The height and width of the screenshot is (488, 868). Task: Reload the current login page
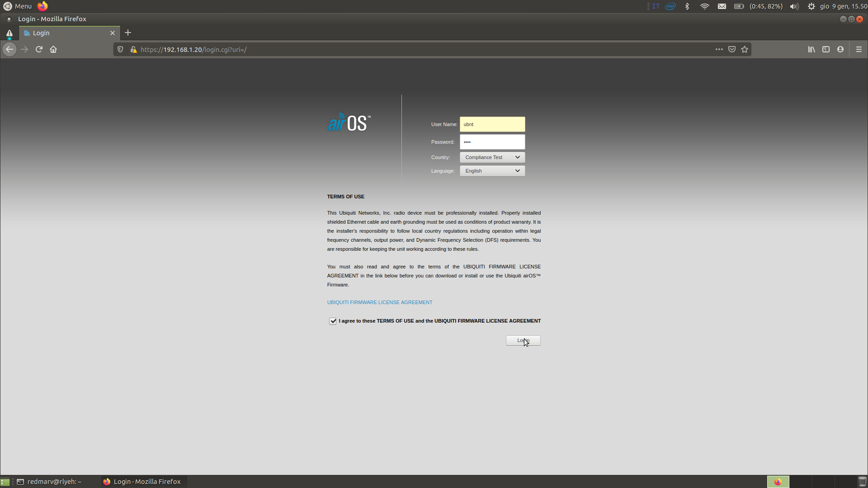[39, 49]
